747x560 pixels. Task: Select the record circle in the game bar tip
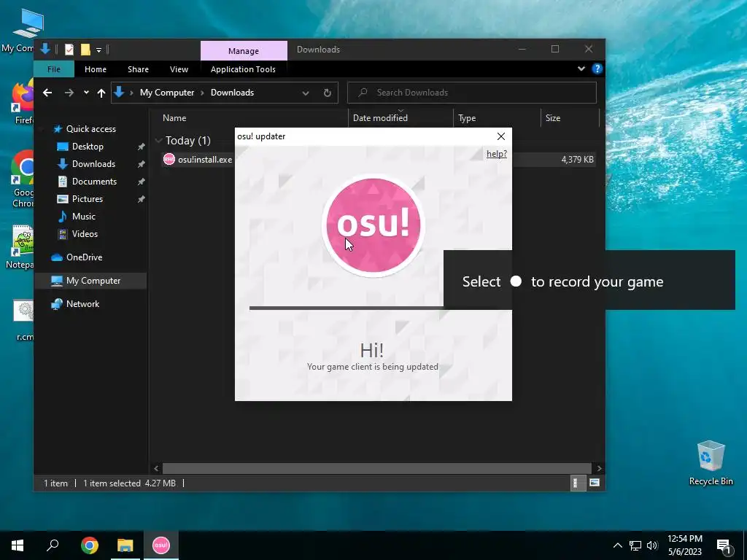516,281
